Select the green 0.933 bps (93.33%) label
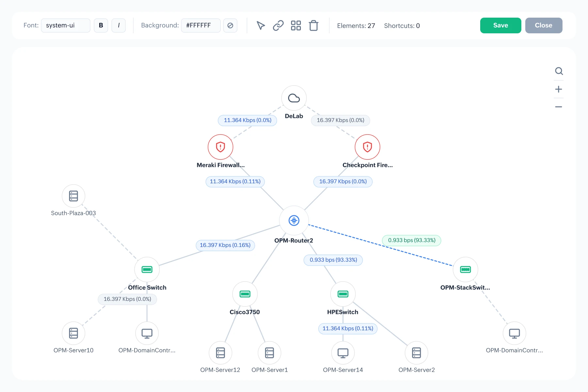588x392 pixels. [x=412, y=240]
